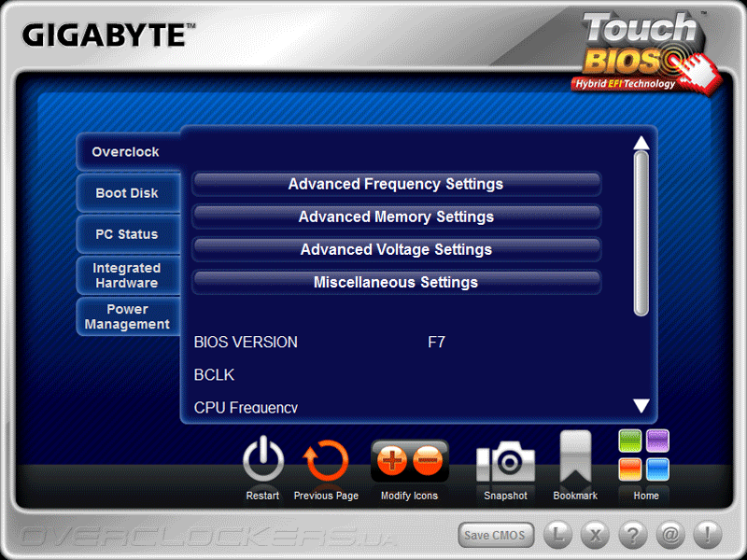Open Advanced Memory Settings
The image size is (747, 560).
click(396, 217)
